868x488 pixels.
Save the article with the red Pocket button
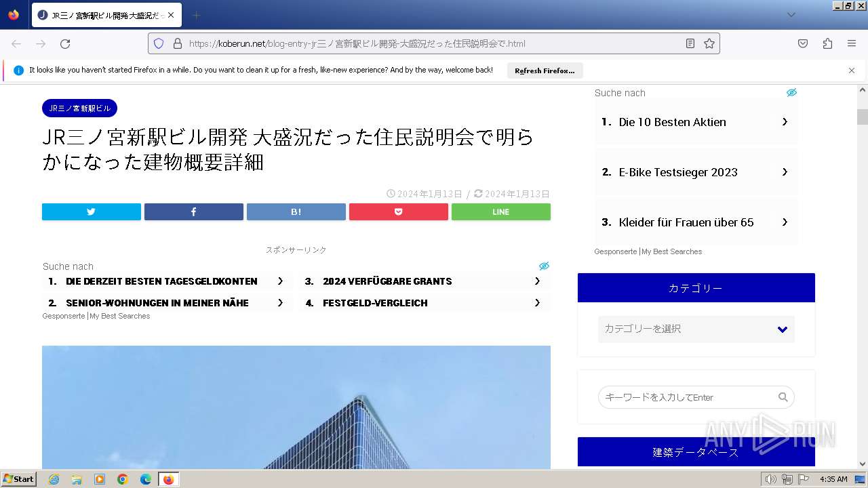(399, 211)
